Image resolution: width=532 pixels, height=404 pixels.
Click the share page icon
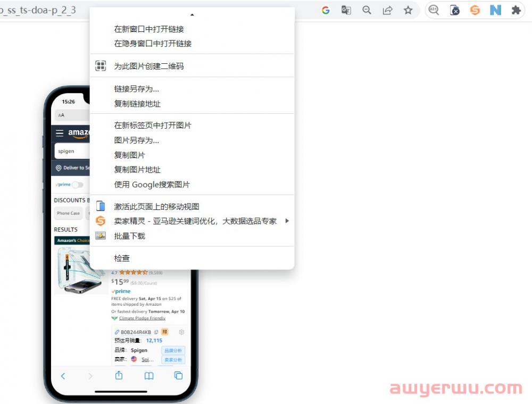pyautogui.click(x=387, y=10)
